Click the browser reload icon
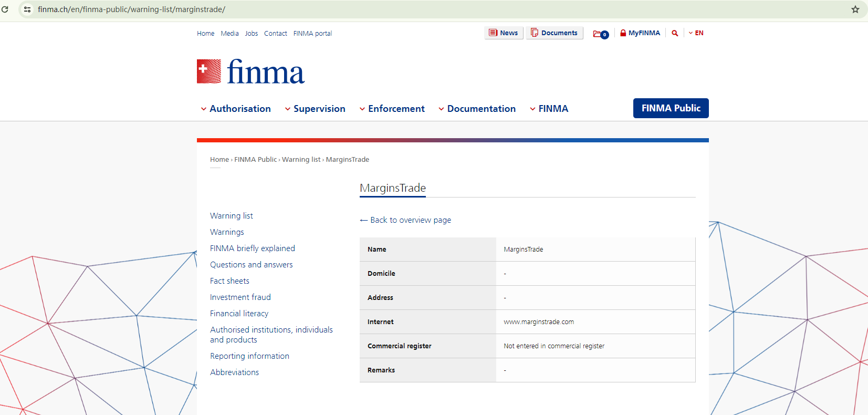The height and width of the screenshot is (415, 868). point(5,9)
